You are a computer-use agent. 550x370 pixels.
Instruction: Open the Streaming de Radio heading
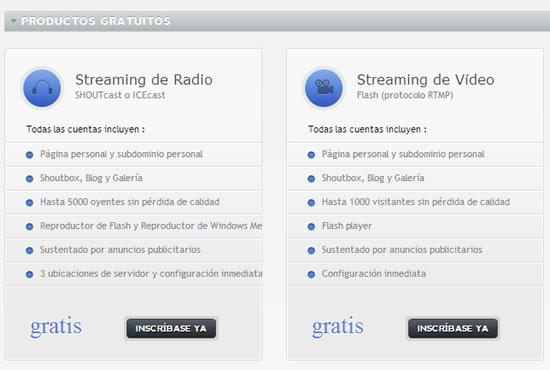(x=144, y=80)
